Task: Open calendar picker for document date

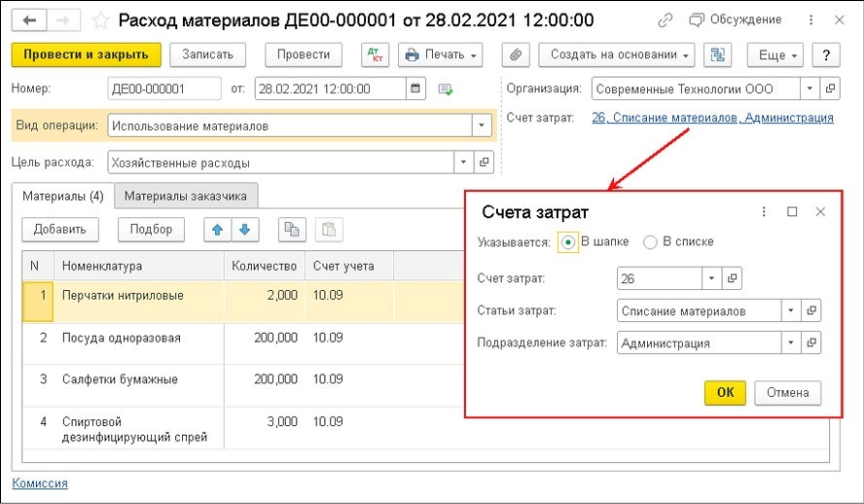Action: [416, 90]
